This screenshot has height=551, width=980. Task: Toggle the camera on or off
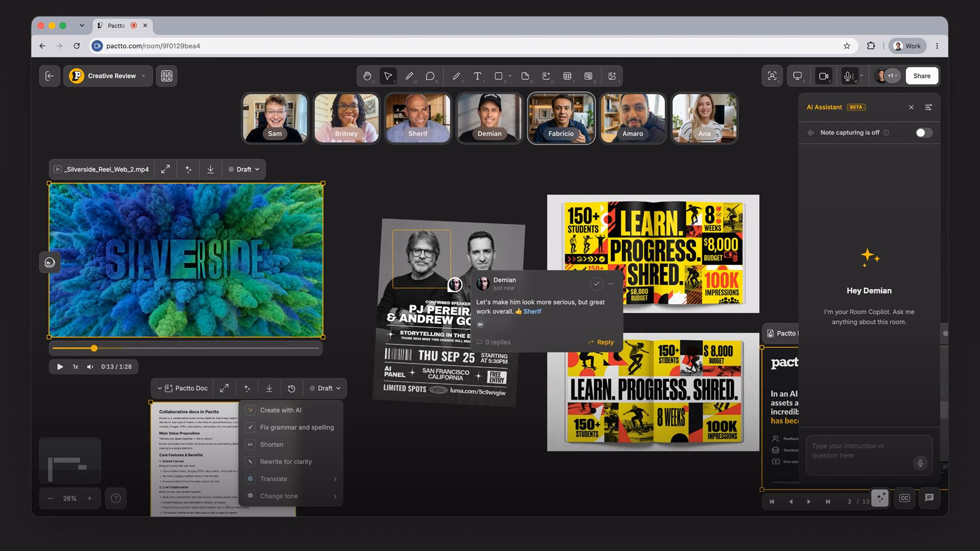tap(823, 76)
